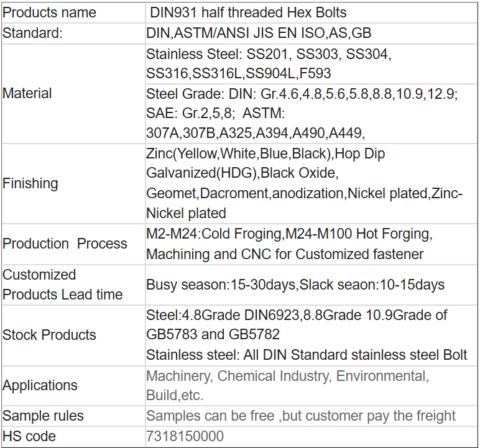Click the "Finishing" row label
Viewport: 480px width, 448px height.
click(30, 183)
